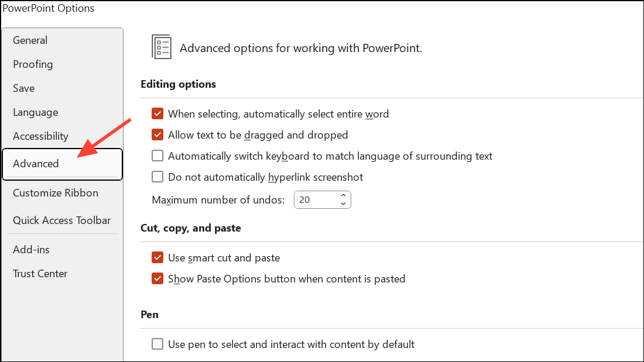
Task: Enable automatically switch keyboard to match language
Action: click(157, 156)
